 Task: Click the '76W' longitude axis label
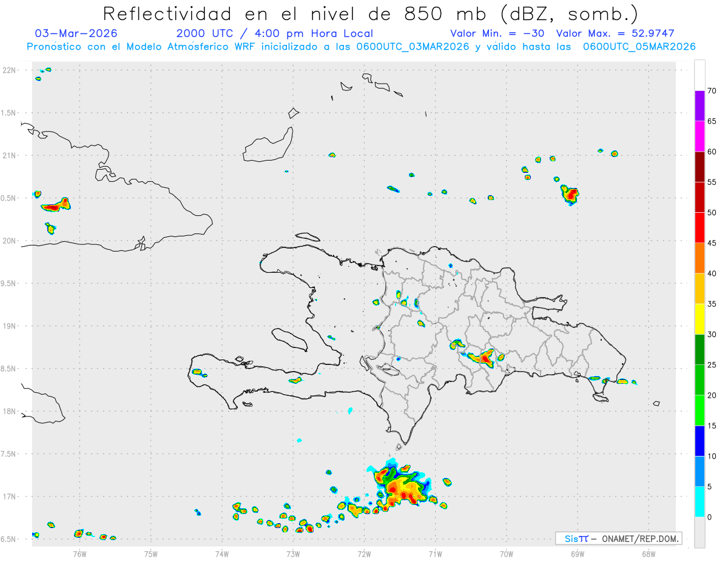coord(79,553)
